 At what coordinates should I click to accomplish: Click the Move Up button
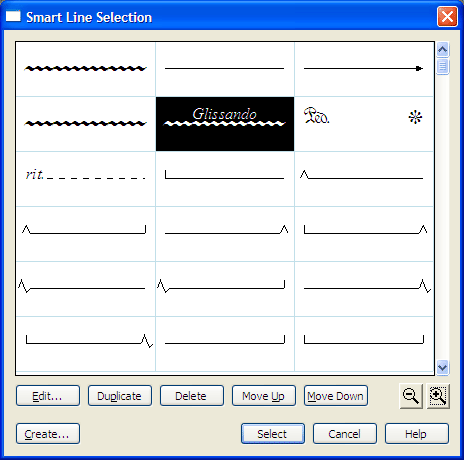(x=264, y=396)
